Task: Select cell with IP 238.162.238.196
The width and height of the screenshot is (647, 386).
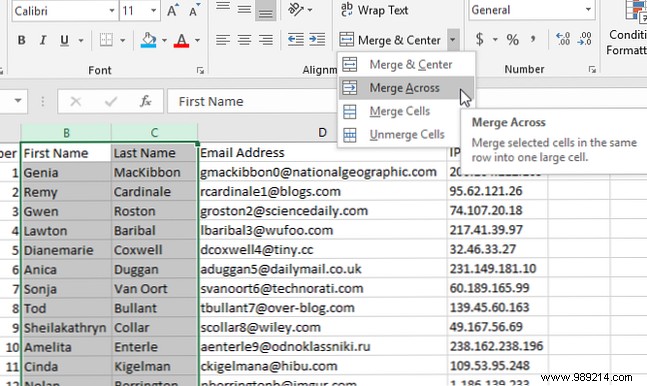Action: [497, 346]
